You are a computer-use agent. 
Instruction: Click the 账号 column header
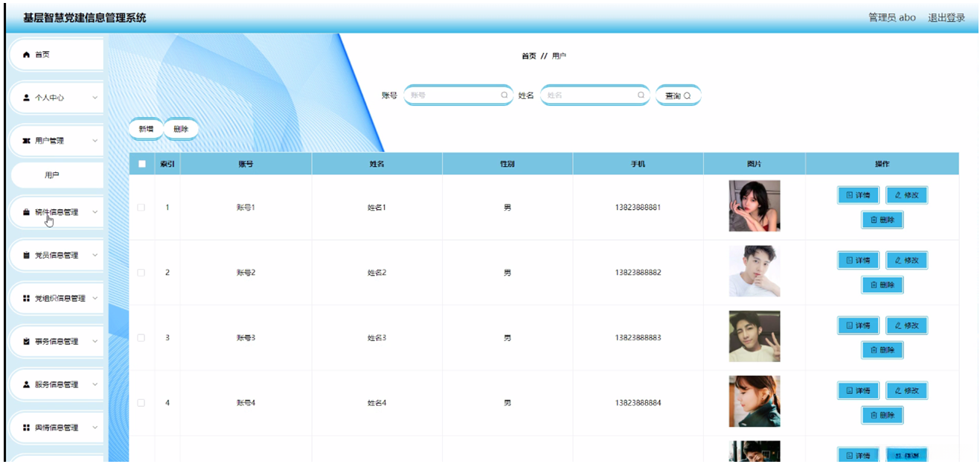[246, 164]
